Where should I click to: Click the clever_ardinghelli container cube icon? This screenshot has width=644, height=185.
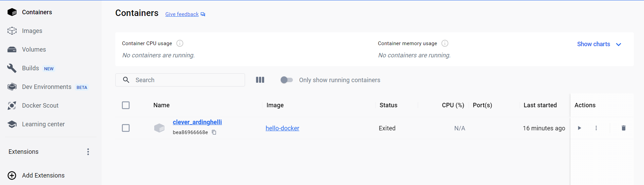(x=159, y=128)
